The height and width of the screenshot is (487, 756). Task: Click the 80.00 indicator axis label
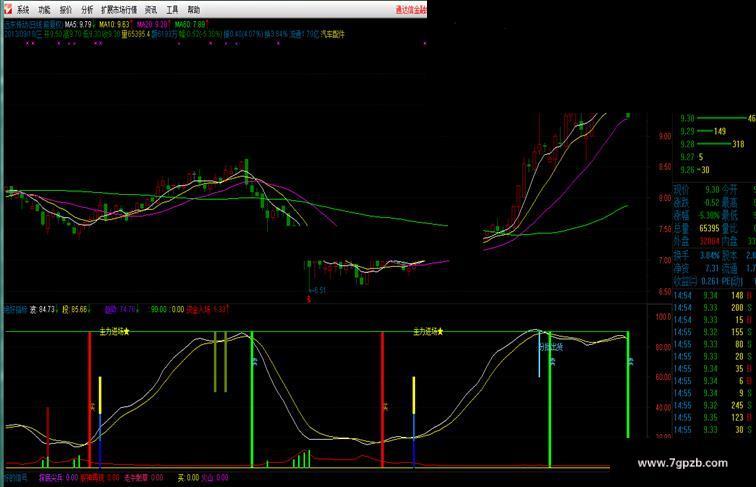(663, 347)
